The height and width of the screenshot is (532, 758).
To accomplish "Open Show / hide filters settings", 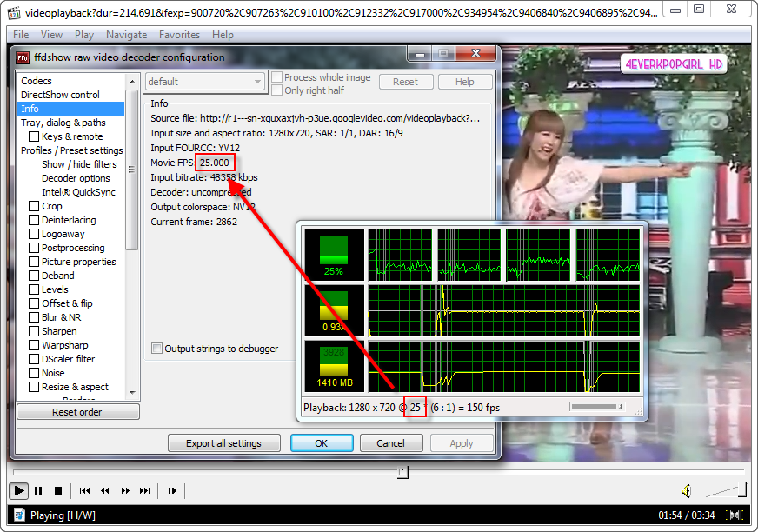I will coord(79,164).
